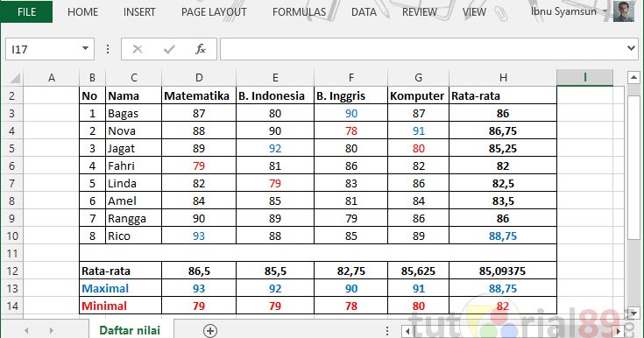Viewport: 644px width, 338px height.
Task: Select row 2 header
Action: click(x=12, y=95)
